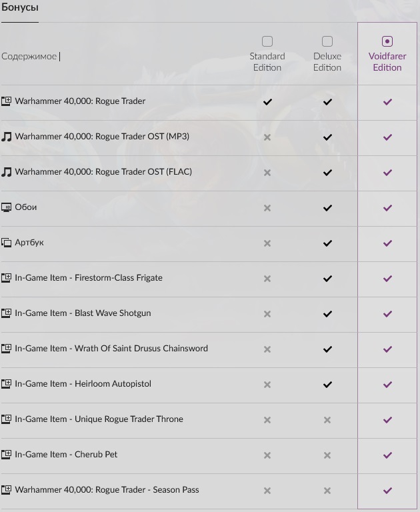Choose the Voidfarer Edition radio button
Image resolution: width=420 pixels, height=512 pixels.
(x=387, y=41)
